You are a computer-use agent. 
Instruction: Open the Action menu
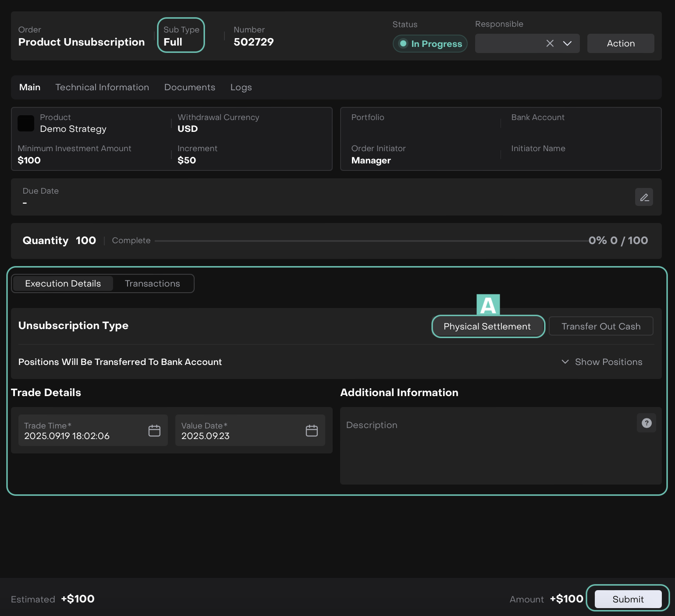pyautogui.click(x=620, y=43)
